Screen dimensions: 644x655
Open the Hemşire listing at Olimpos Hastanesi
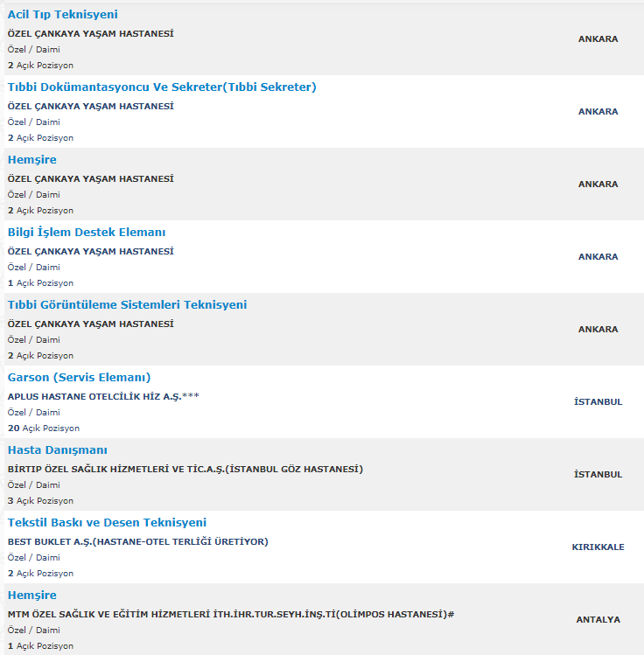pyautogui.click(x=31, y=596)
